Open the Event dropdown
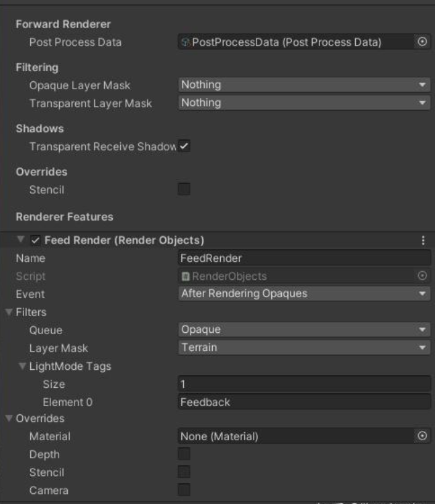Image resolution: width=437 pixels, height=504 pixels. click(x=303, y=294)
